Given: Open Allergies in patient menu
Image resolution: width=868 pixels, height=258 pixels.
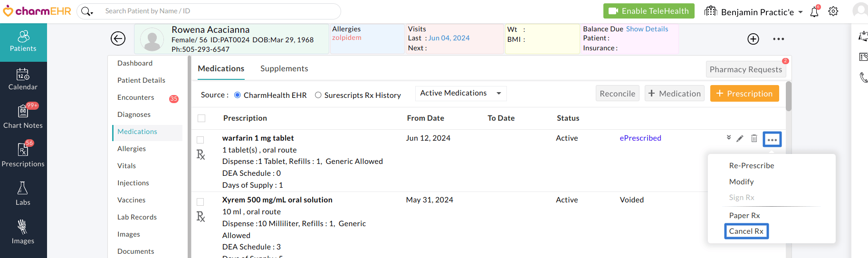Looking at the screenshot, I should 132,149.
